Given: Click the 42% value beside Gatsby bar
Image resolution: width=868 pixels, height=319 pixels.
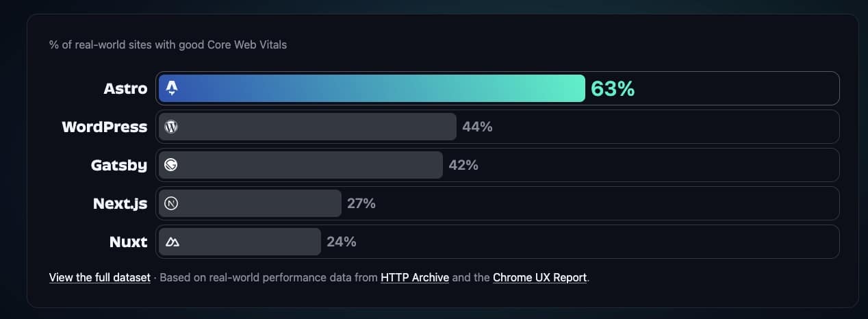Looking at the screenshot, I should 463,166.
